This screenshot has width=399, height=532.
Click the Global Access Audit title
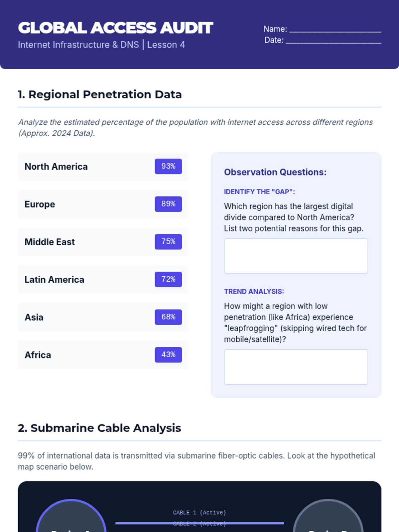pyautogui.click(x=115, y=28)
